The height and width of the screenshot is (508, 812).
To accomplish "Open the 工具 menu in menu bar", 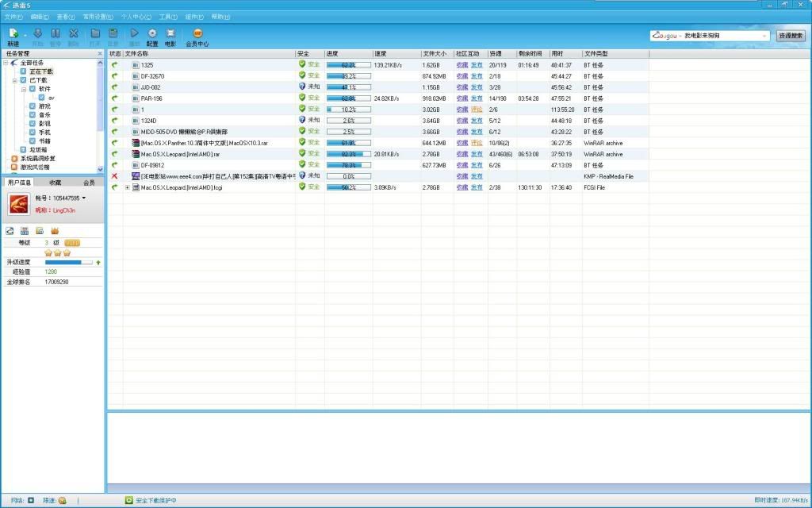I will tap(167, 16).
